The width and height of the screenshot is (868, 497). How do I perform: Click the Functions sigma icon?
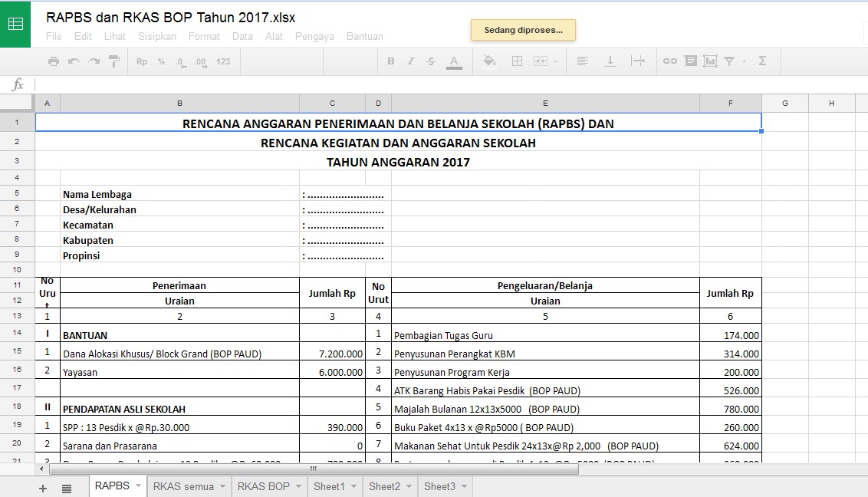click(x=761, y=61)
